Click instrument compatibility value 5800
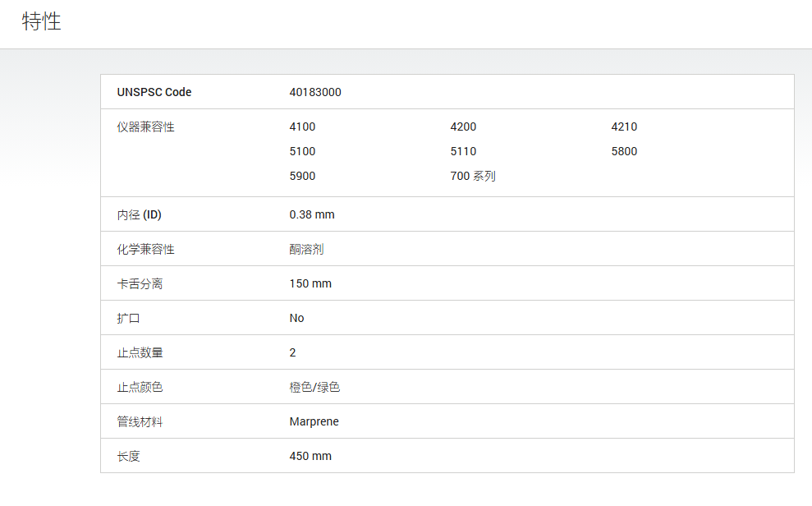Screen dimensions: 812x506 [x=624, y=151]
